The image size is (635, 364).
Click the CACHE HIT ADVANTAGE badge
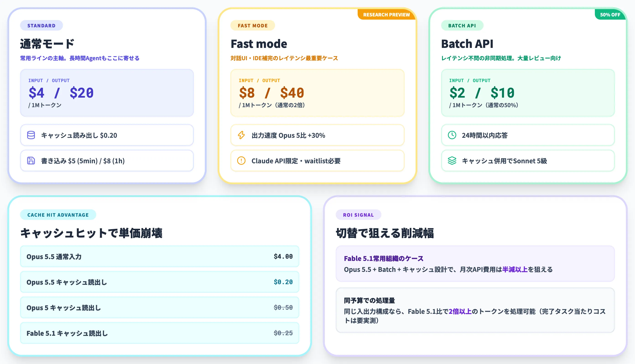click(x=58, y=215)
